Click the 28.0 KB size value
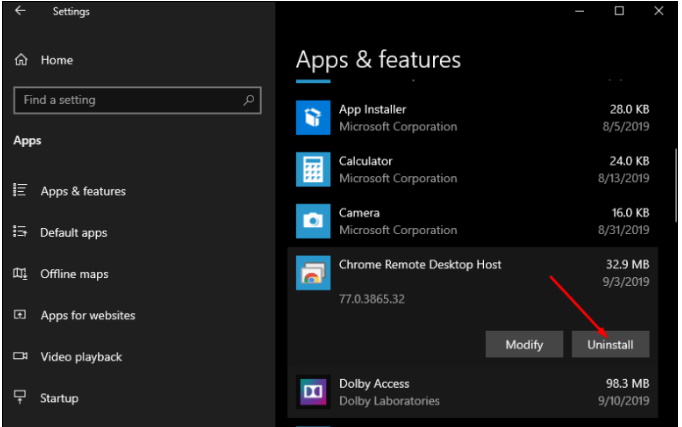Screen dimensions: 682x427 (629, 109)
